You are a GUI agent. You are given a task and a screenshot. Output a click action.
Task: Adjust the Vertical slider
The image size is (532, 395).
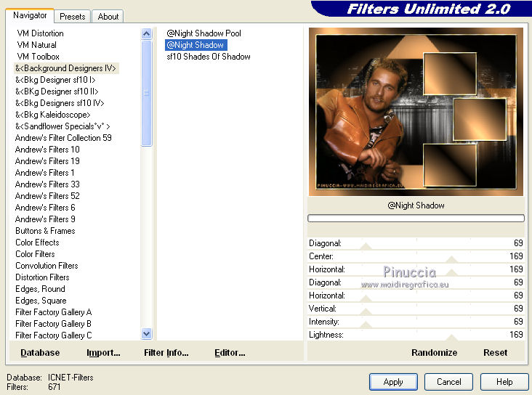416,309
